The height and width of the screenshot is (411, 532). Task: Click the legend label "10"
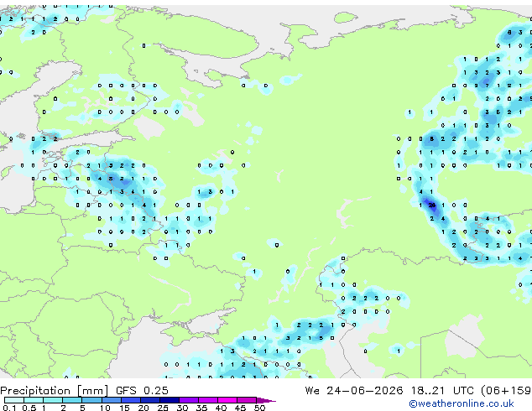pyautogui.click(x=105, y=408)
